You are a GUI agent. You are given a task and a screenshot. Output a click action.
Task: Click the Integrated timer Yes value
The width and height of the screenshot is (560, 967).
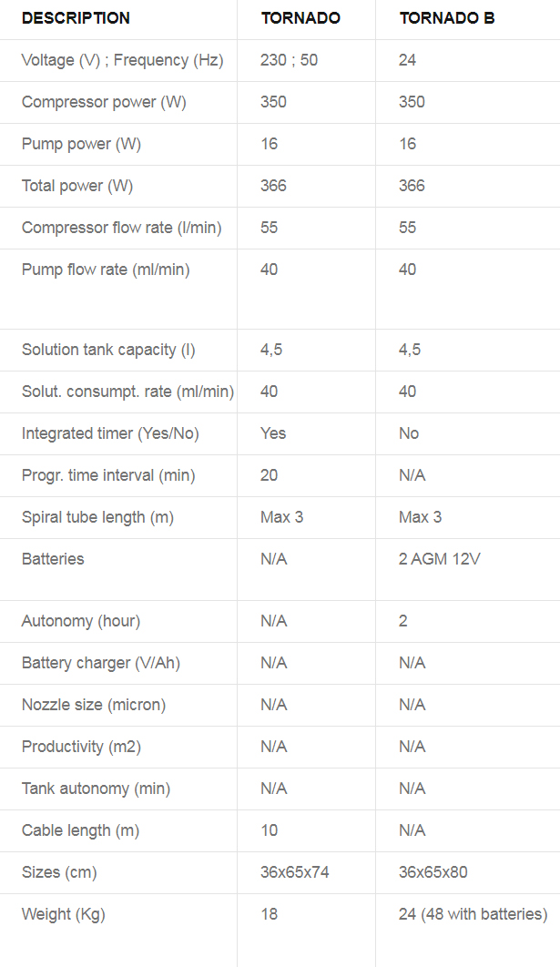tap(273, 433)
